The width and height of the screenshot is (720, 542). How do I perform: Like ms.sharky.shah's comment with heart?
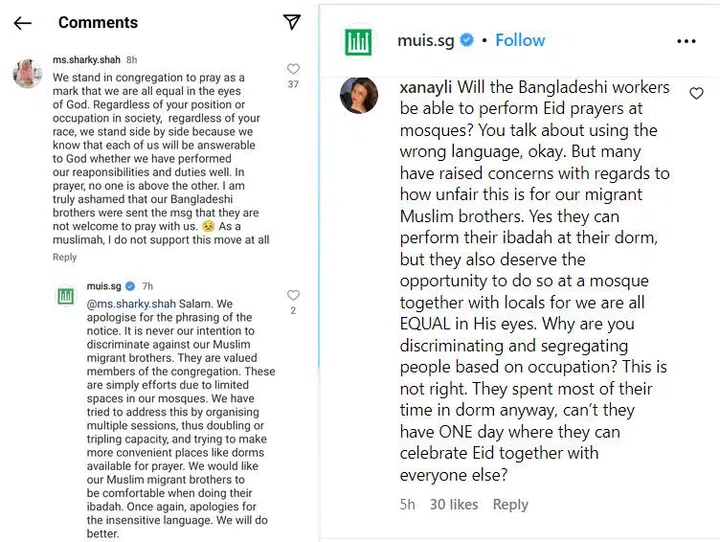coord(293,69)
